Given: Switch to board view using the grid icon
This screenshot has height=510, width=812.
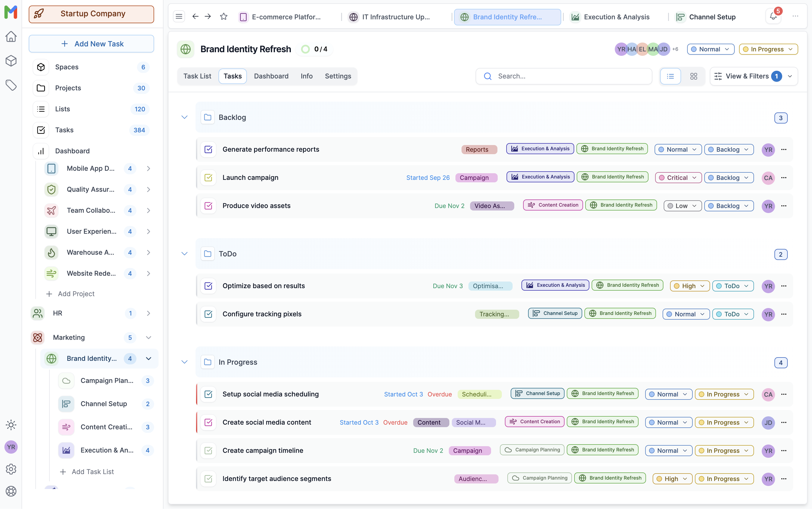Looking at the screenshot, I should [694, 76].
